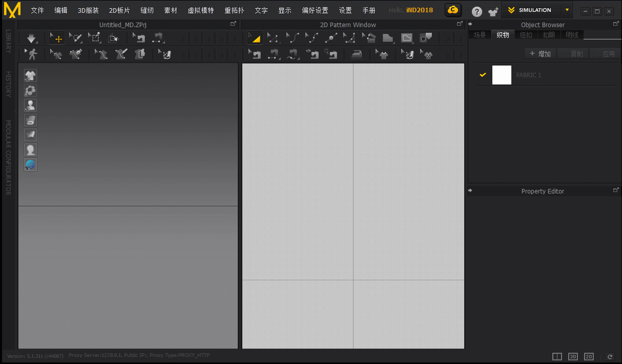
Task: Open the 3D服装 menu
Action: pos(88,10)
